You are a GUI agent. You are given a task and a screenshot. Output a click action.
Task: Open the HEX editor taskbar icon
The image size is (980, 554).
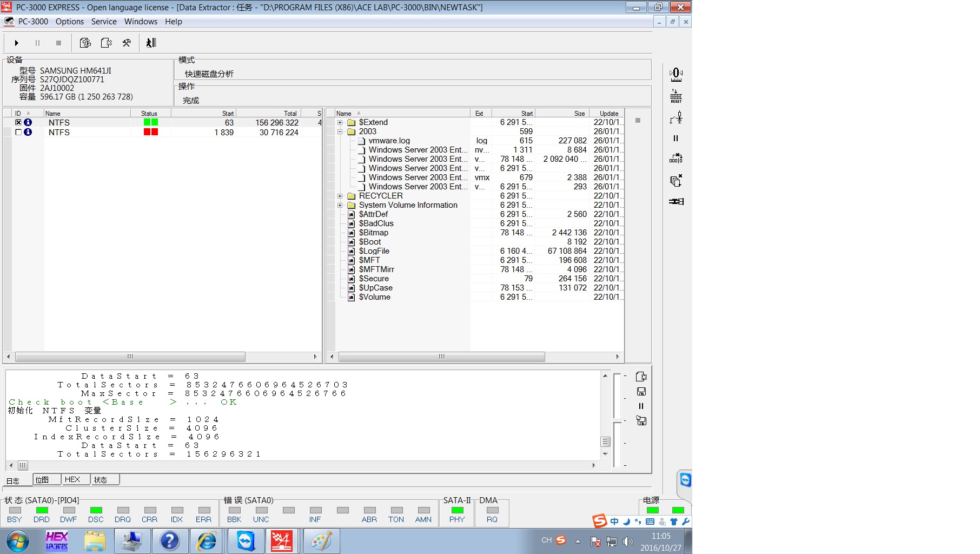56,541
